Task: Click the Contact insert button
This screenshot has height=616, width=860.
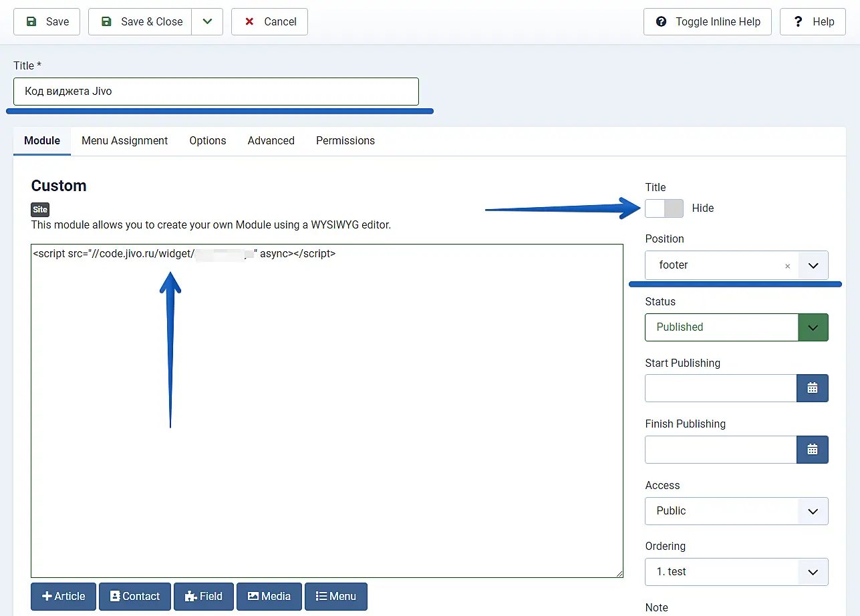Action: (135, 597)
